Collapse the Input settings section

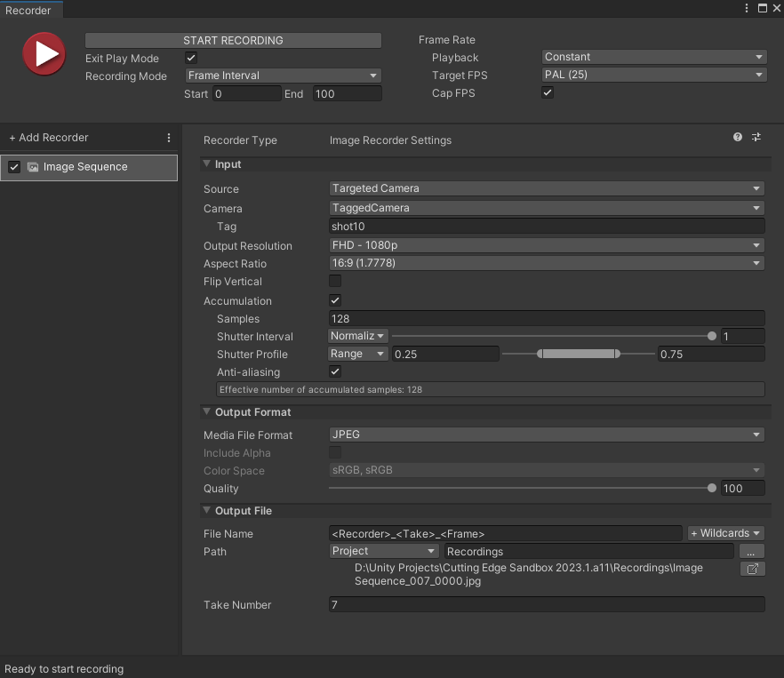[x=206, y=164]
